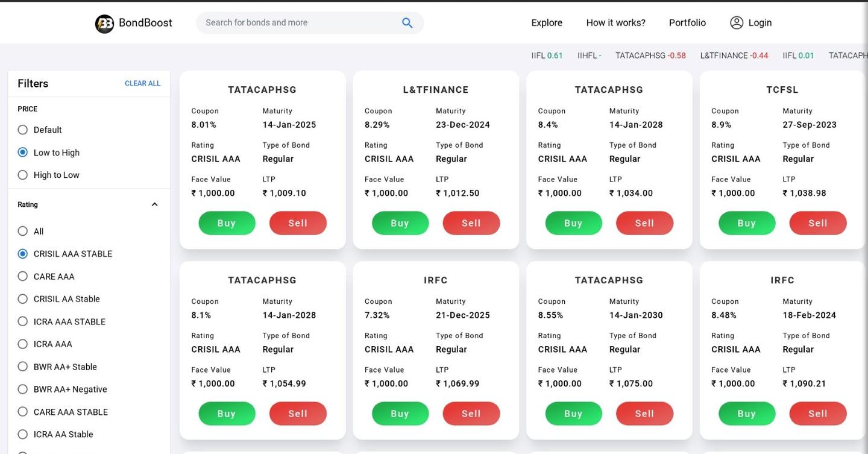Sell the TATACAPHSG 8.55% coupon bond
The width and height of the screenshot is (868, 454).
point(644,414)
